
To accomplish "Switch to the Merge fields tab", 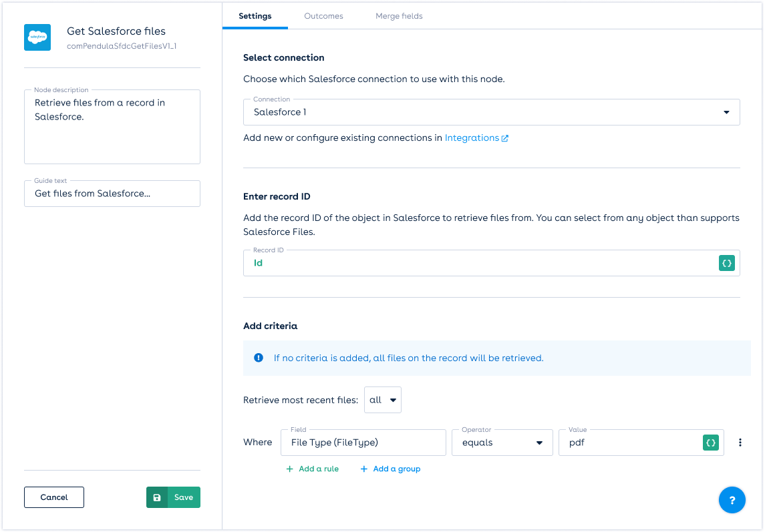I will pos(399,16).
